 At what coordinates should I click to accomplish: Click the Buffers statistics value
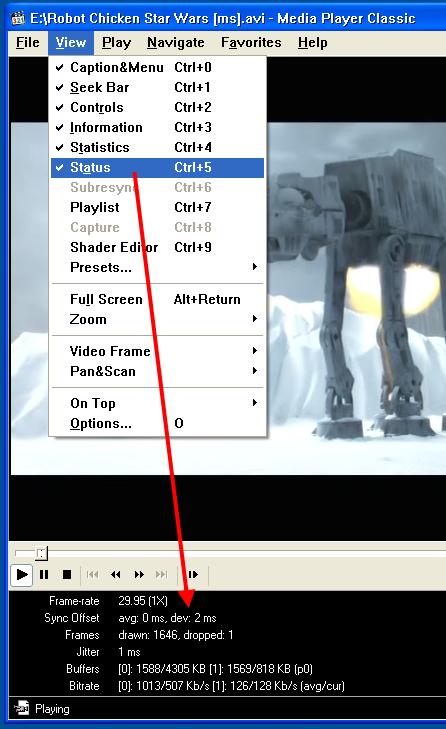[x=215, y=669]
